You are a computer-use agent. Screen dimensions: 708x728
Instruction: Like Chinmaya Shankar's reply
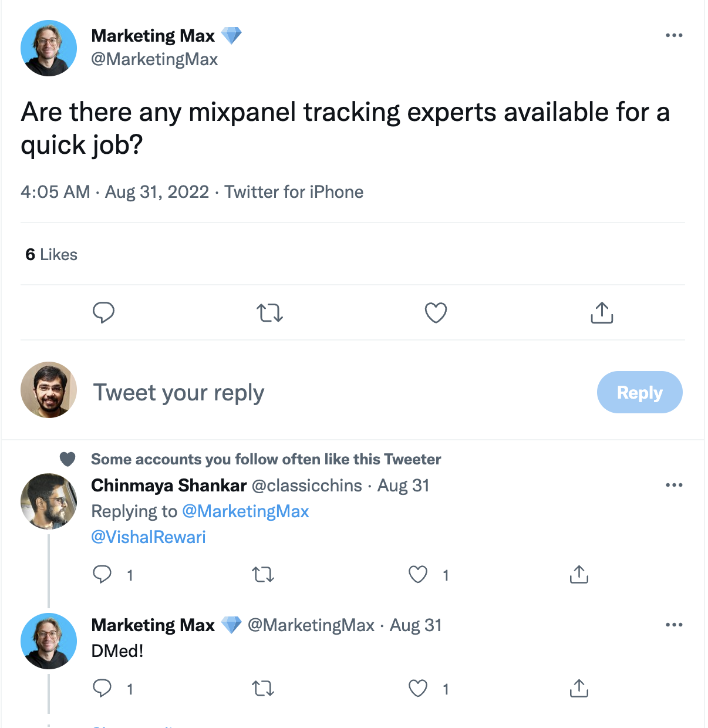click(x=418, y=574)
